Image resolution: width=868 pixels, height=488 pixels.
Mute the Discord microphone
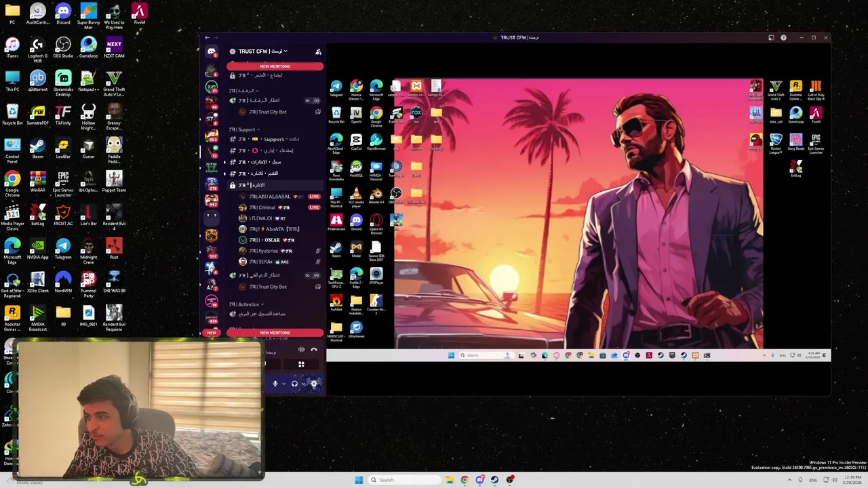click(275, 384)
